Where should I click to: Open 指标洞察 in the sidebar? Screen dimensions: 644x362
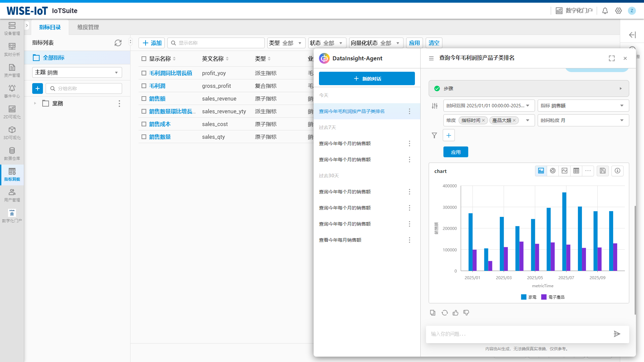coord(12,174)
